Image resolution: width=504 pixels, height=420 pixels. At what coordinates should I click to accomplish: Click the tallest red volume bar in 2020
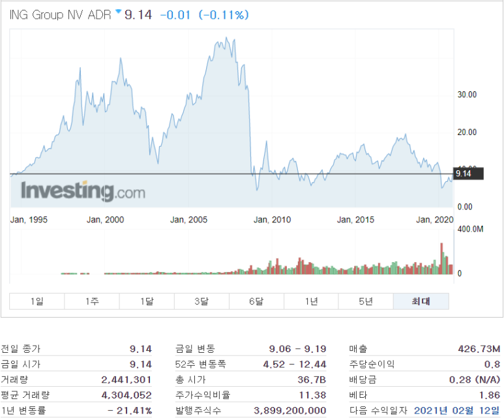coord(441,258)
